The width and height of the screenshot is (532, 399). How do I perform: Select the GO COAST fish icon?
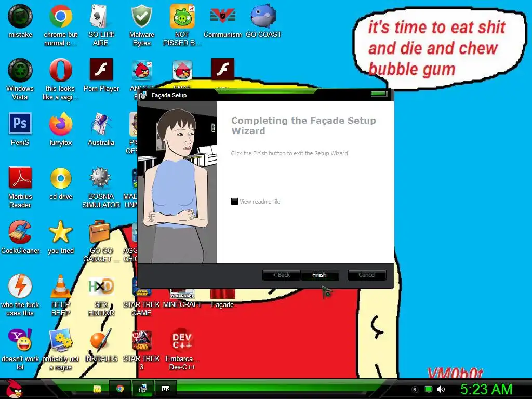263,21
